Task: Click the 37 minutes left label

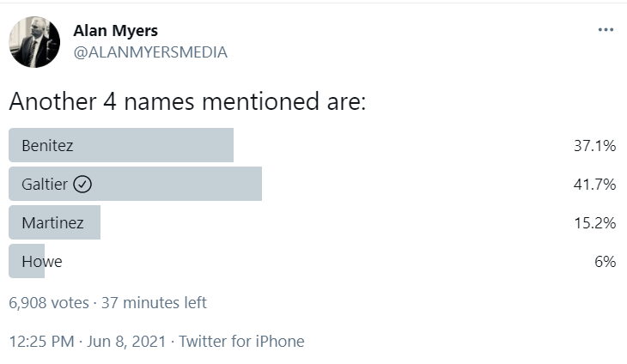Action: pyautogui.click(x=154, y=303)
